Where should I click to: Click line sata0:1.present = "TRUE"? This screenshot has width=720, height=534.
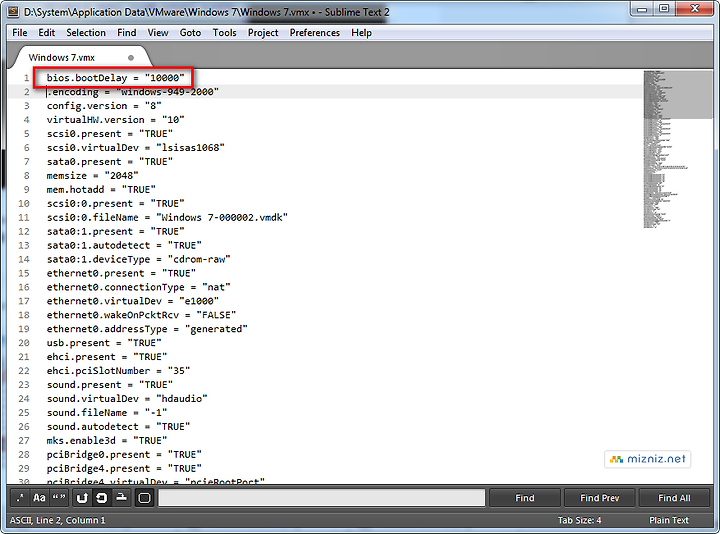pos(115,231)
